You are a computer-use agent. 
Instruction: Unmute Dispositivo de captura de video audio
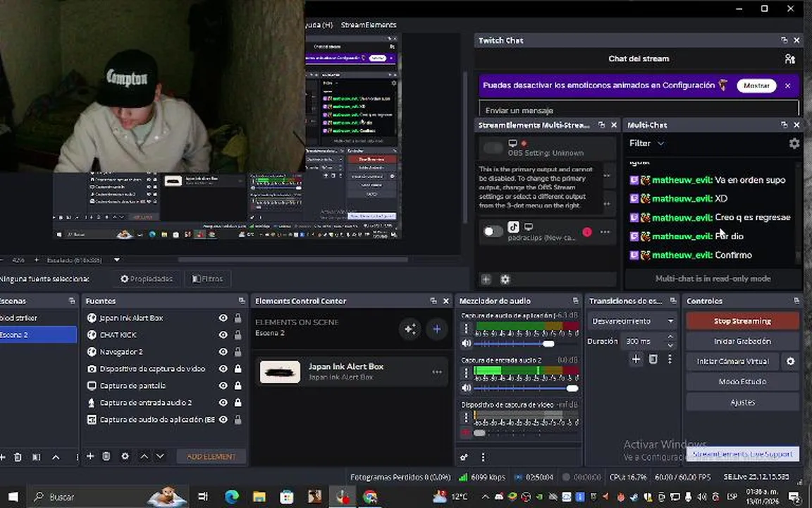tap(466, 433)
